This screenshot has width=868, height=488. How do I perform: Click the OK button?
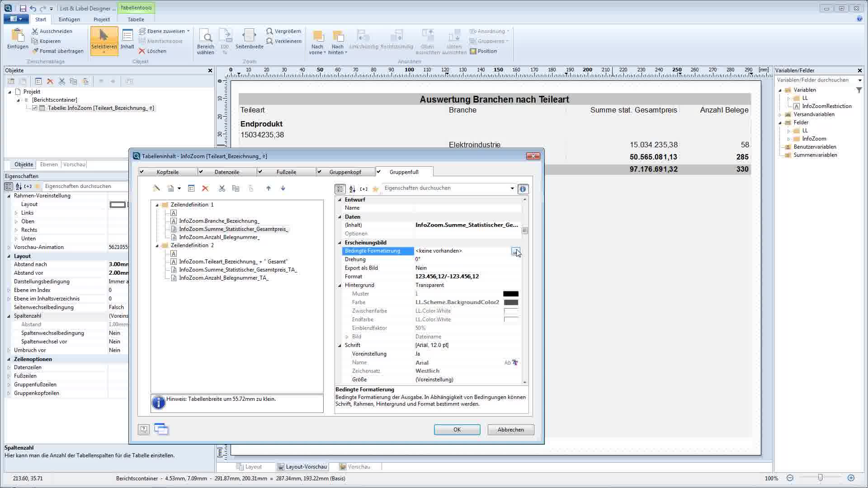click(x=457, y=430)
